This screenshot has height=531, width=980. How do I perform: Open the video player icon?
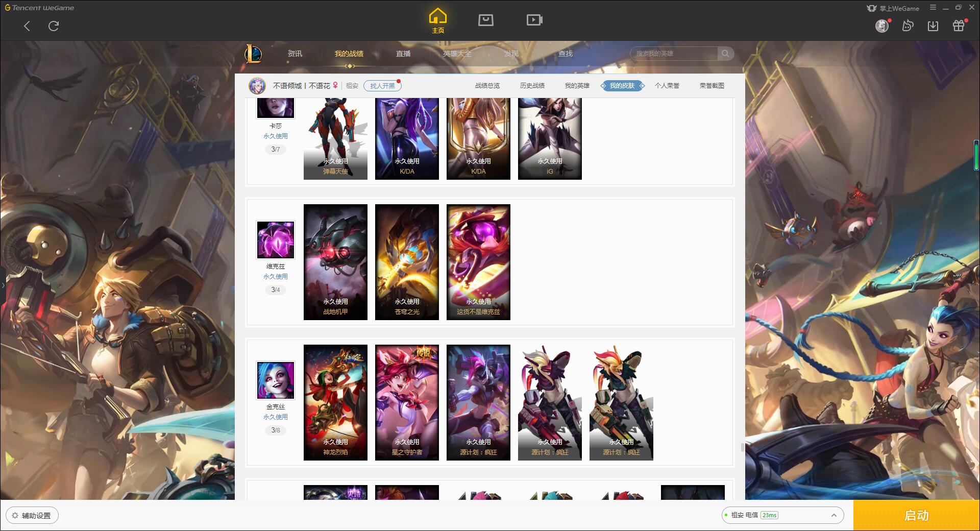(x=534, y=20)
